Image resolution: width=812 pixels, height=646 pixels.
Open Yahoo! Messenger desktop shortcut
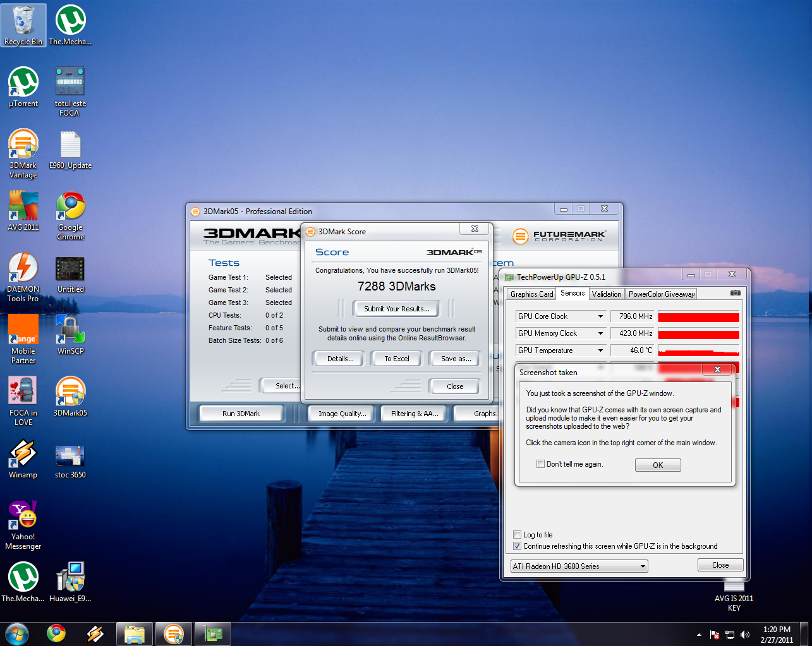coord(23,525)
